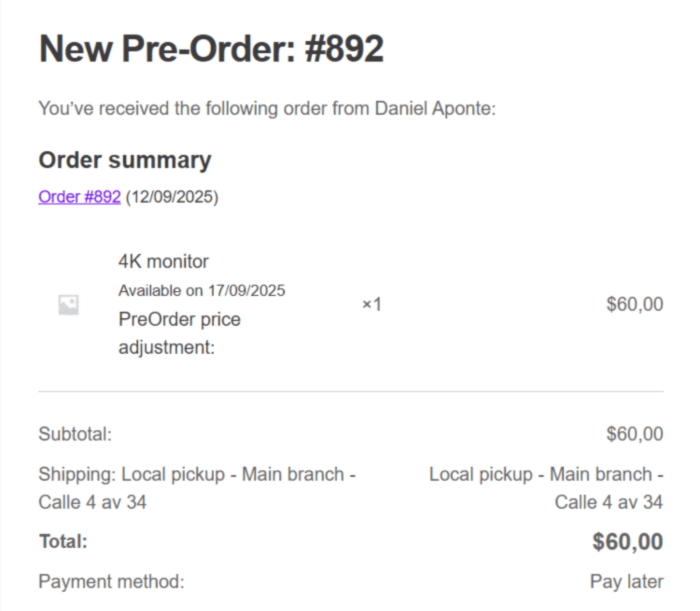
Task: Click the right-aligned Local pickup shipping value
Action: point(546,487)
